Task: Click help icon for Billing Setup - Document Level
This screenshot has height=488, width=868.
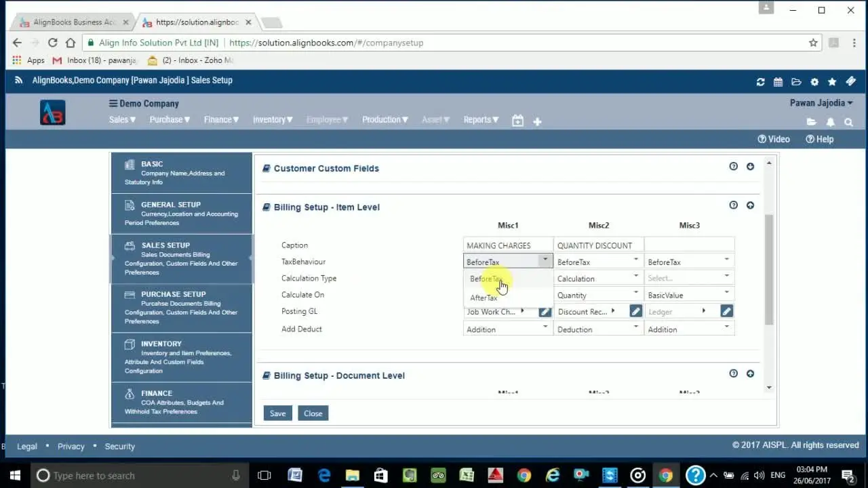Action: point(733,373)
